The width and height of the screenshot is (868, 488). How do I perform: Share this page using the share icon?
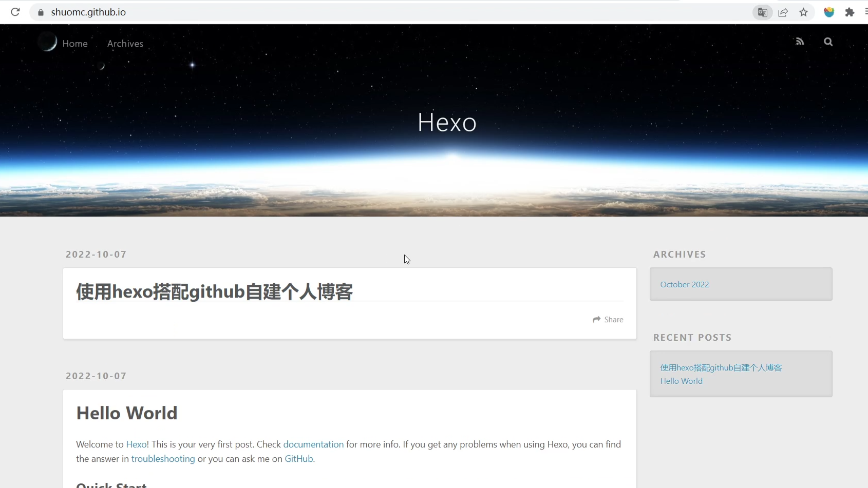tap(783, 12)
